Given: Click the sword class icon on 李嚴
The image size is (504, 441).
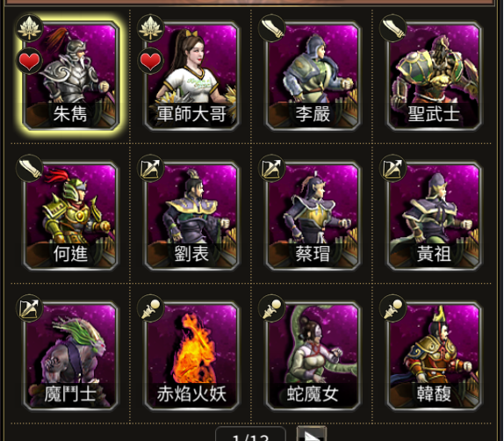Looking at the screenshot, I should 272,28.
